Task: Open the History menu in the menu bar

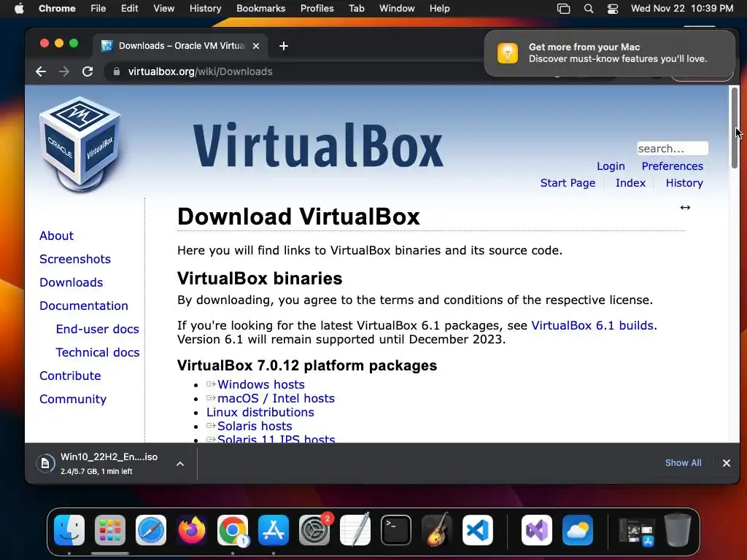Action: tap(205, 8)
